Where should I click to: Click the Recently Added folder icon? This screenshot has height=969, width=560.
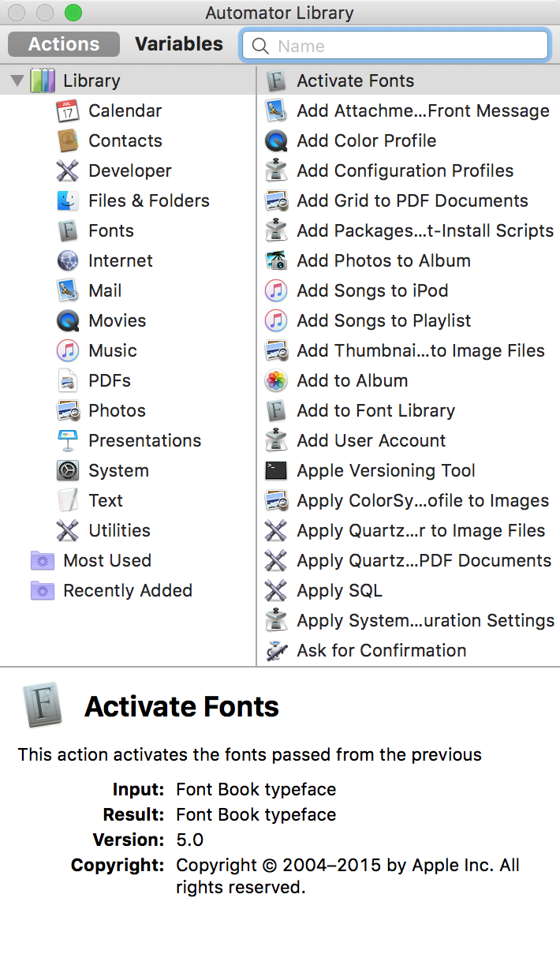(x=43, y=590)
